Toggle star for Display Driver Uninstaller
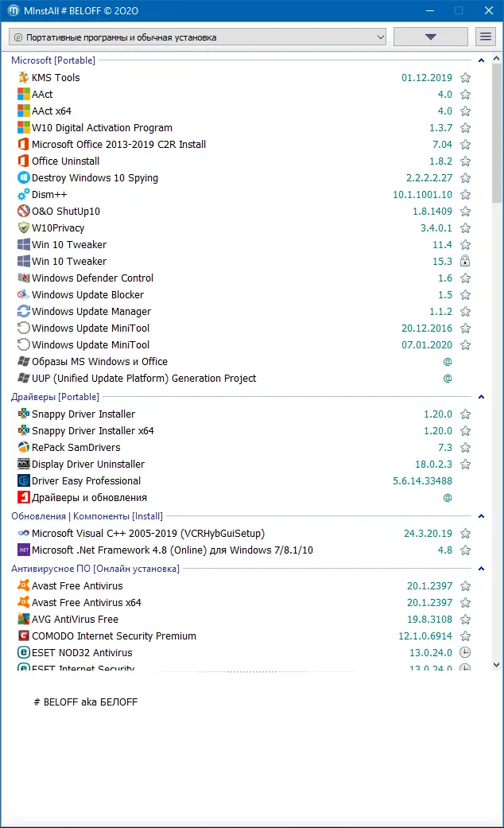504x828 pixels. (x=466, y=465)
